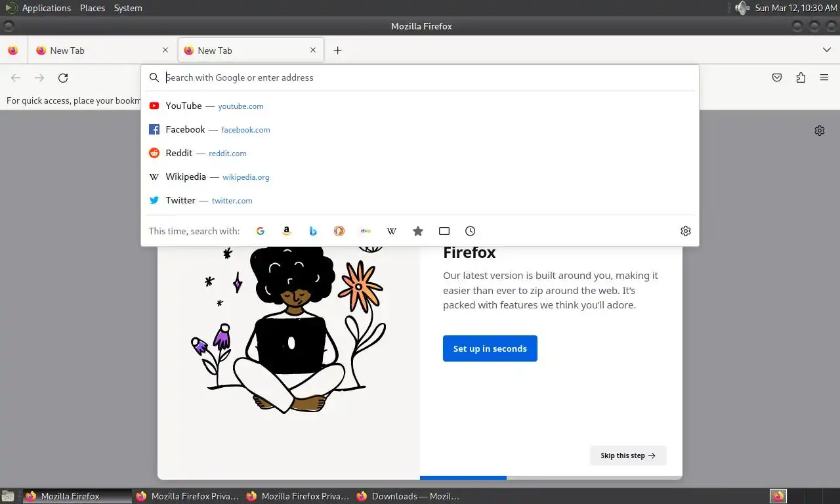Screen dimensions: 840x504
Task: Click the show desktop icon
Action: 9,496
